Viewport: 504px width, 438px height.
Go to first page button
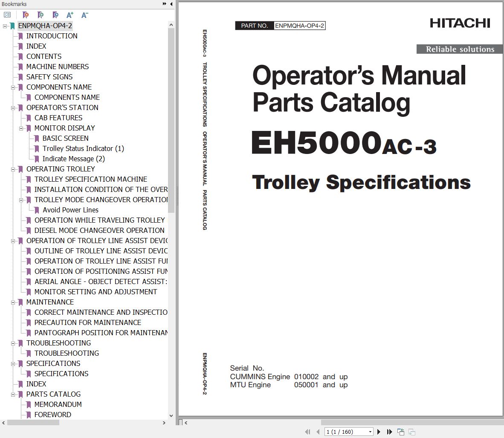[x=307, y=432]
